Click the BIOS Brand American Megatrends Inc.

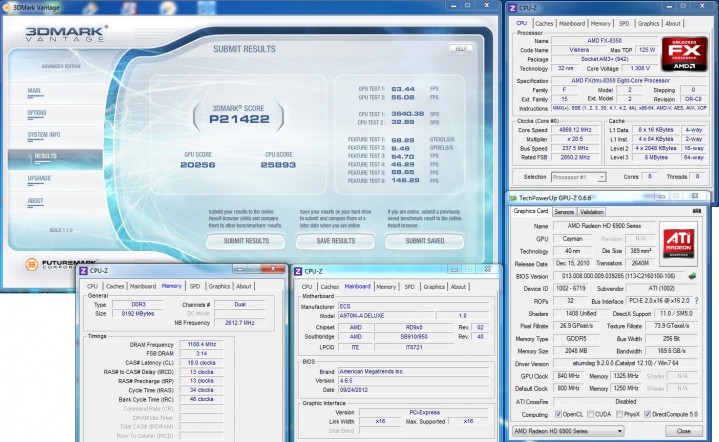click(414, 371)
